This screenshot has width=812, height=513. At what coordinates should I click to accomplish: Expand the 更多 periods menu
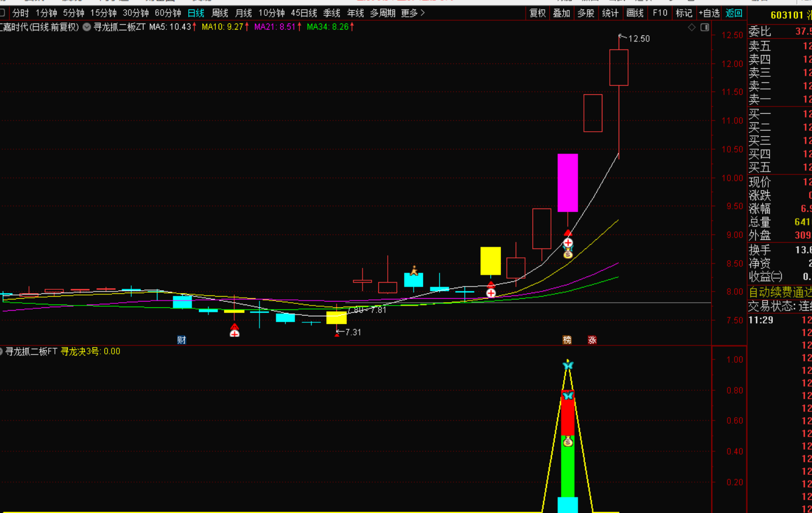413,13
